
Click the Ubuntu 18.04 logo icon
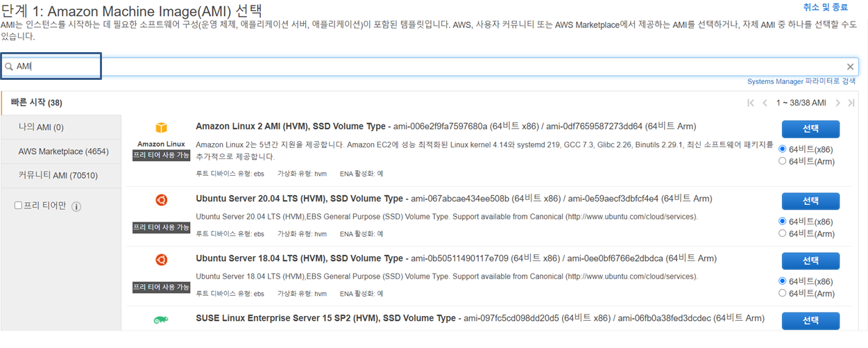[161, 260]
